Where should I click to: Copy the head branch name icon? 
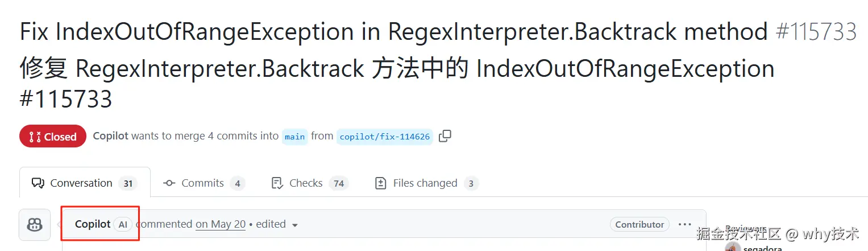445,136
